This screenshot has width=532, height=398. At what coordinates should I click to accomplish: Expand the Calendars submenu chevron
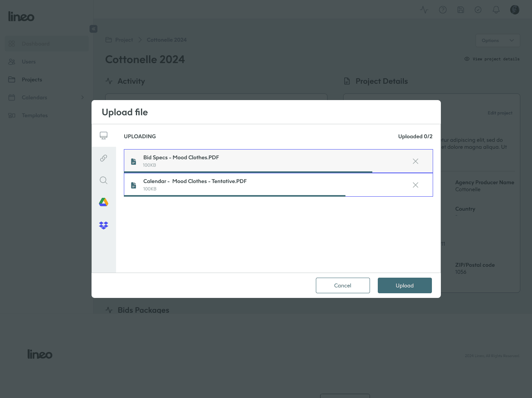click(83, 97)
